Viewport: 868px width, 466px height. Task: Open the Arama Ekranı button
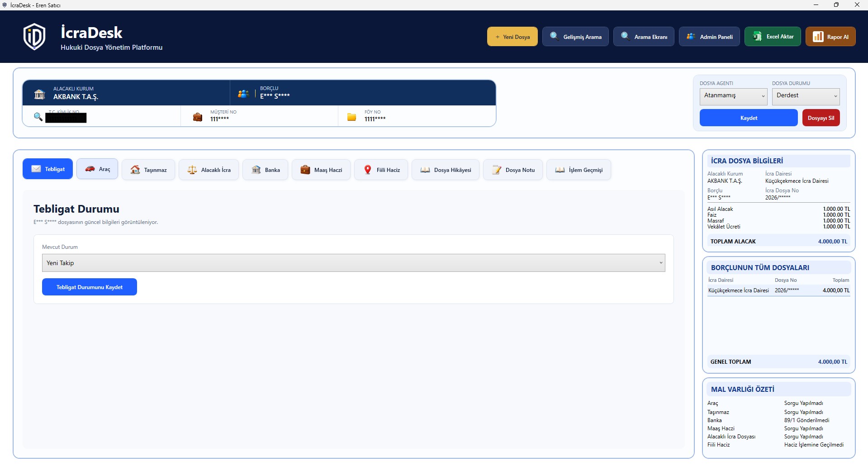pyautogui.click(x=644, y=37)
